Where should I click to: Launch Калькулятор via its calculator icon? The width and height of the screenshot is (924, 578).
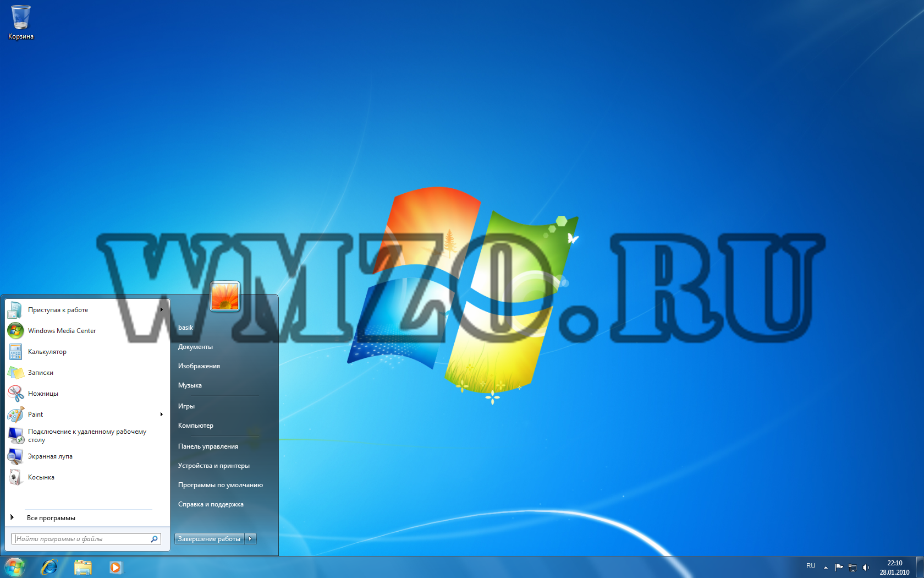15,352
